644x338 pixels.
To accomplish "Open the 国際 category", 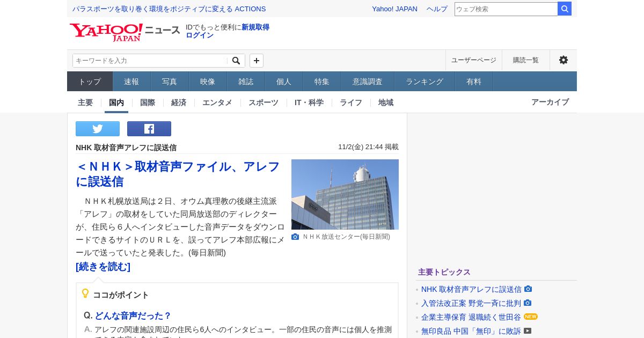I will (x=148, y=102).
